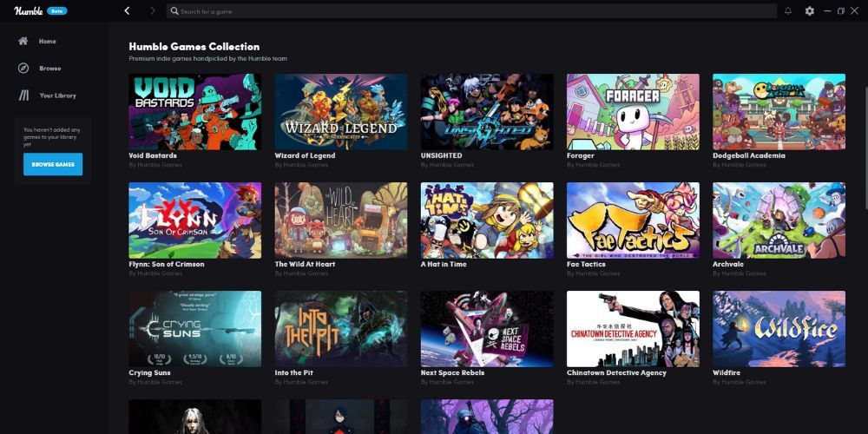Viewport: 868px width, 434px height.
Task: Focus the Search for a game field
Action: [x=471, y=11]
